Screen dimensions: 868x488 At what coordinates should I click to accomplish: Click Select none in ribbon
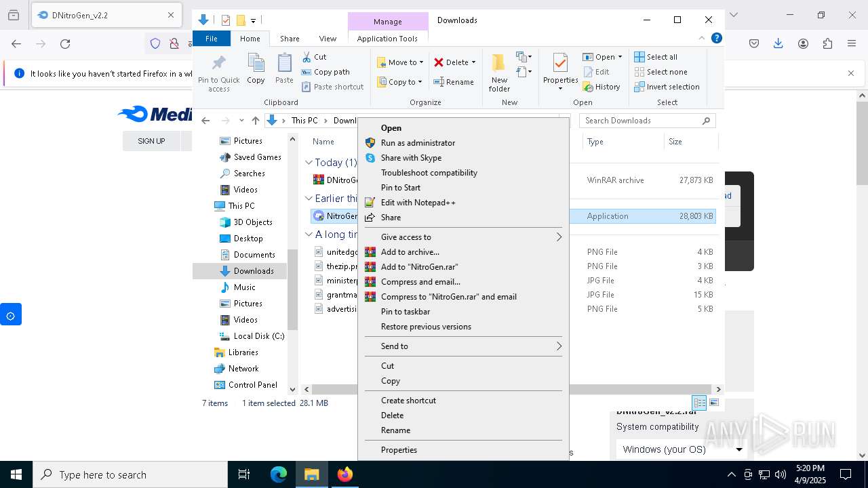pyautogui.click(x=660, y=72)
